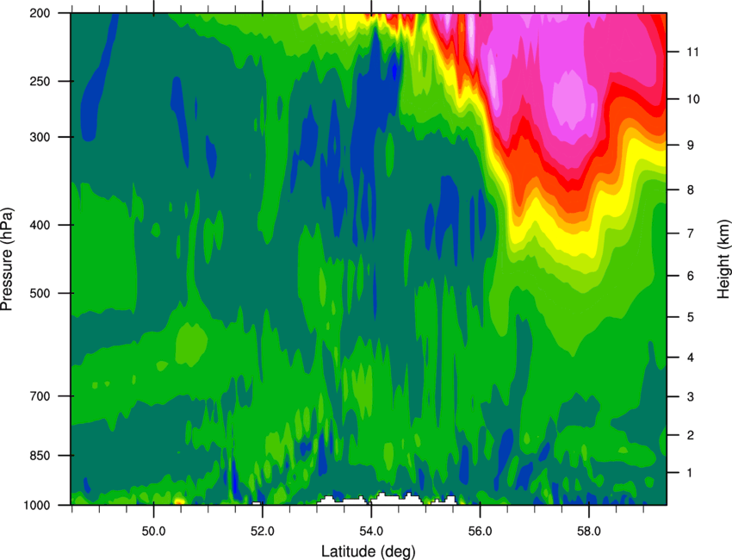Click the 50.0 latitude tick label
The height and width of the screenshot is (560, 732).
[x=153, y=532]
